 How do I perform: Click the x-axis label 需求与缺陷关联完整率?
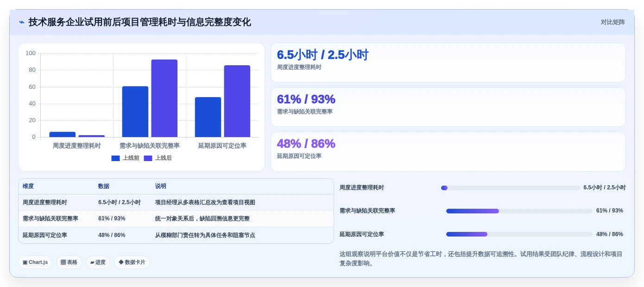(x=150, y=146)
